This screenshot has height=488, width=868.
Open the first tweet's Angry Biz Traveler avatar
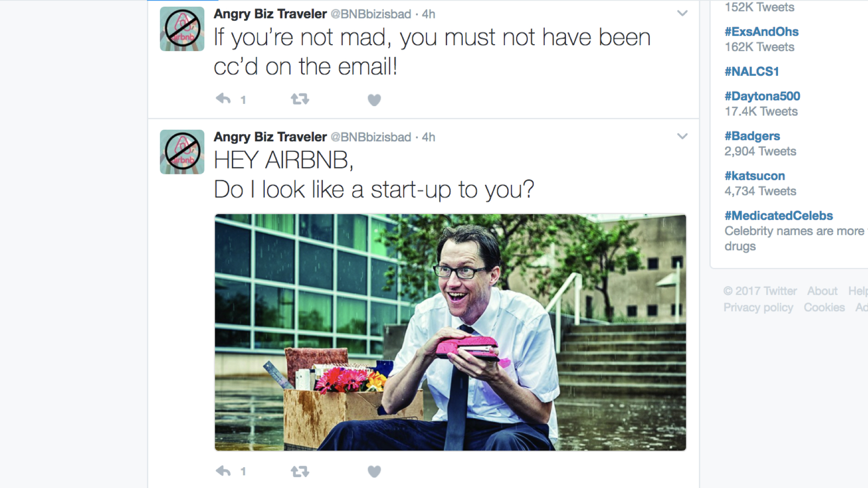point(182,29)
